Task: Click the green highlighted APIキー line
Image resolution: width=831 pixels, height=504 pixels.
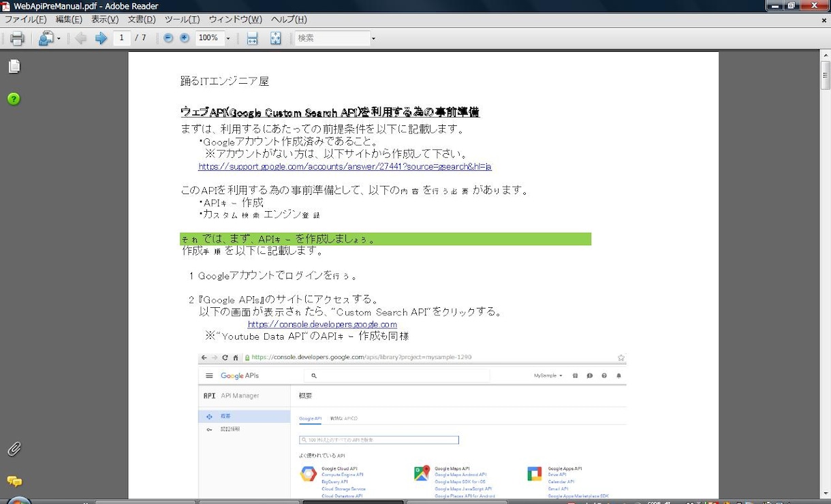Action: point(386,239)
